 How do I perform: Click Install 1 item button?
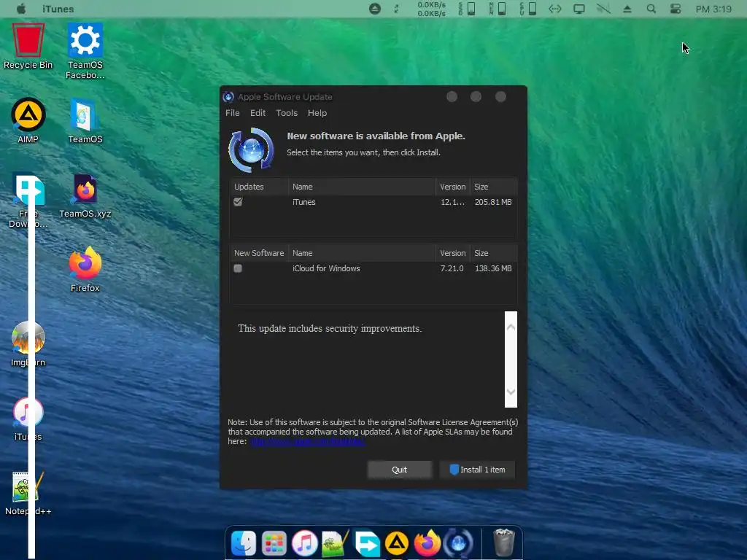[x=477, y=470]
